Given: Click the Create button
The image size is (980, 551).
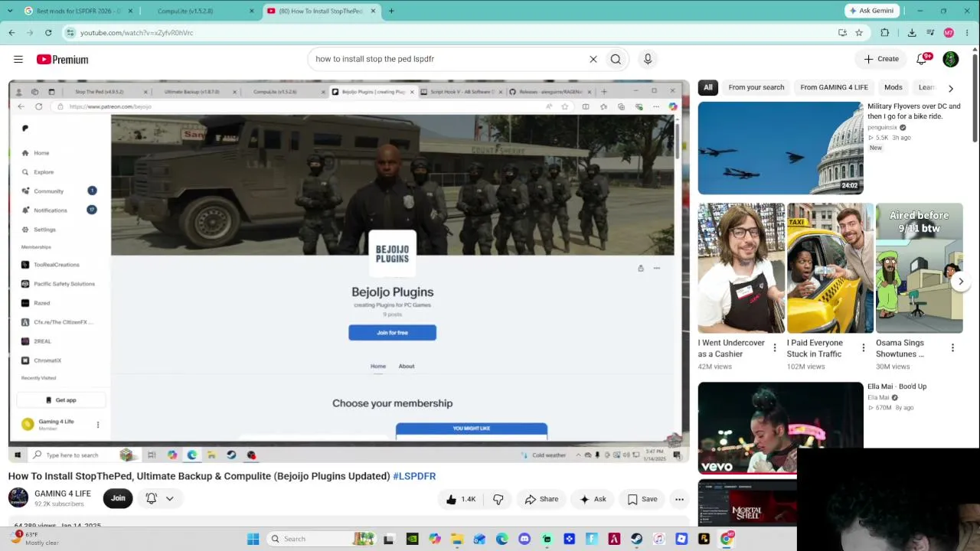Looking at the screenshot, I should [881, 59].
